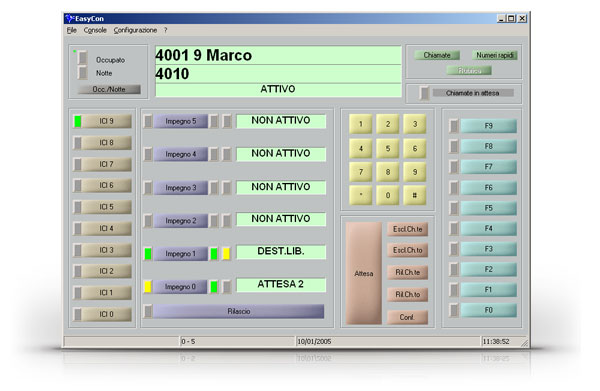
Task: Select line ICI 1
Action: 107,293
